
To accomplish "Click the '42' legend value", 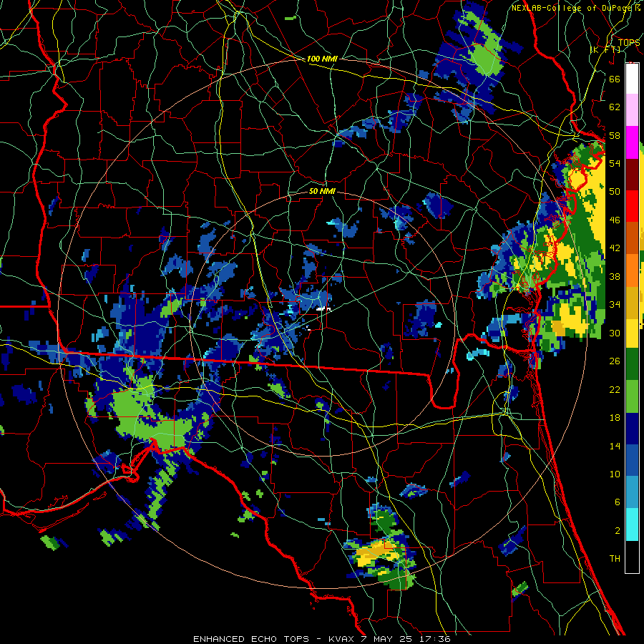I will coord(615,248).
